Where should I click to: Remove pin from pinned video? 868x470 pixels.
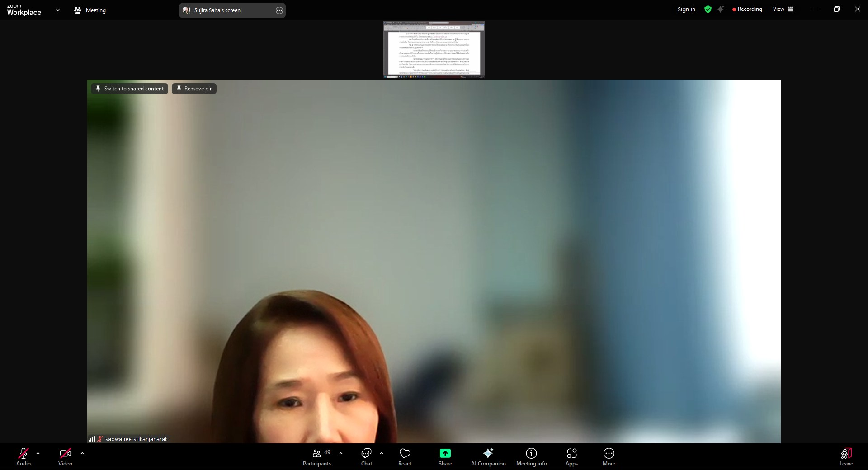coord(194,89)
